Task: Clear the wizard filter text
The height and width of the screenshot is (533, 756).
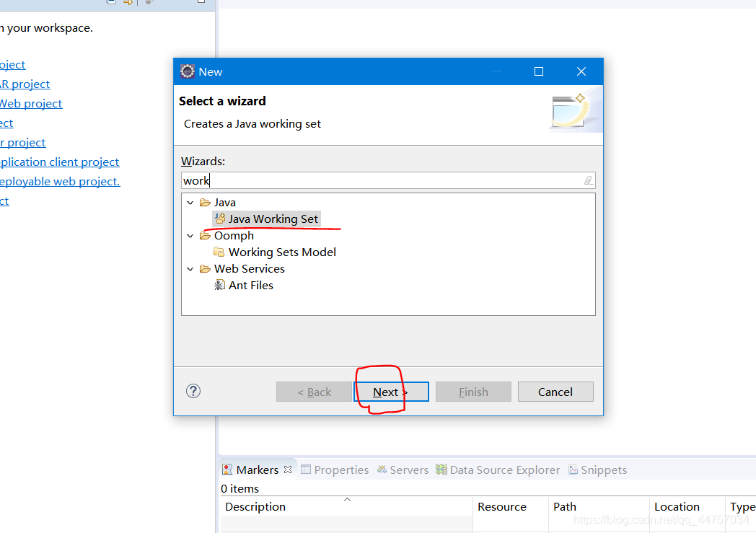Action: [588, 181]
